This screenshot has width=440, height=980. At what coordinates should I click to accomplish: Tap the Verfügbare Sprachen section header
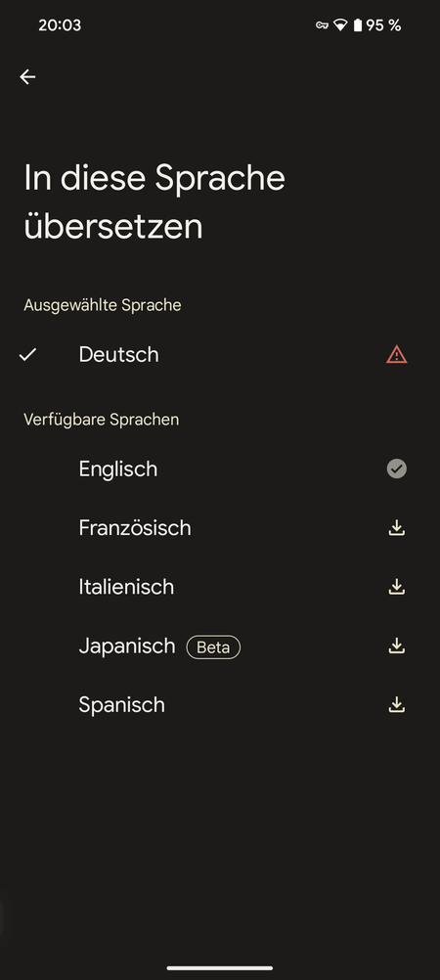pyautogui.click(x=102, y=420)
